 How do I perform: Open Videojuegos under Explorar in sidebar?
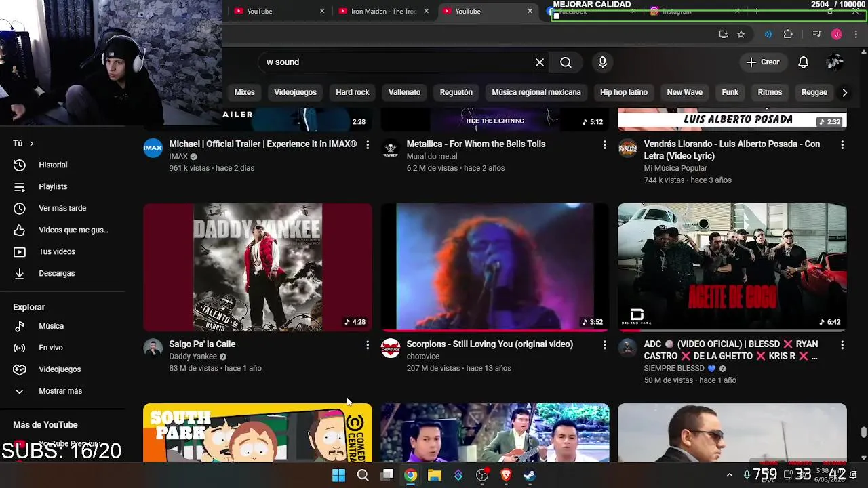tap(62, 369)
